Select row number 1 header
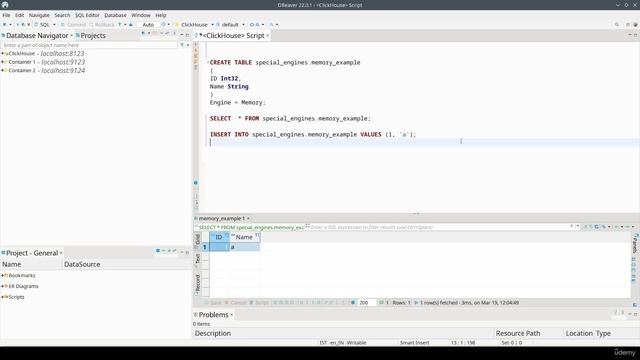 tap(205, 247)
